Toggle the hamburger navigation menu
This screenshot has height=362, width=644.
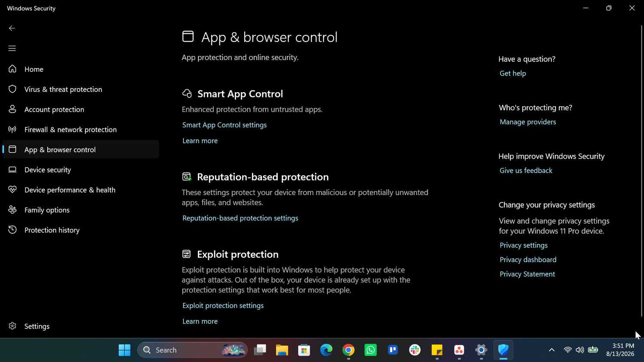(12, 48)
